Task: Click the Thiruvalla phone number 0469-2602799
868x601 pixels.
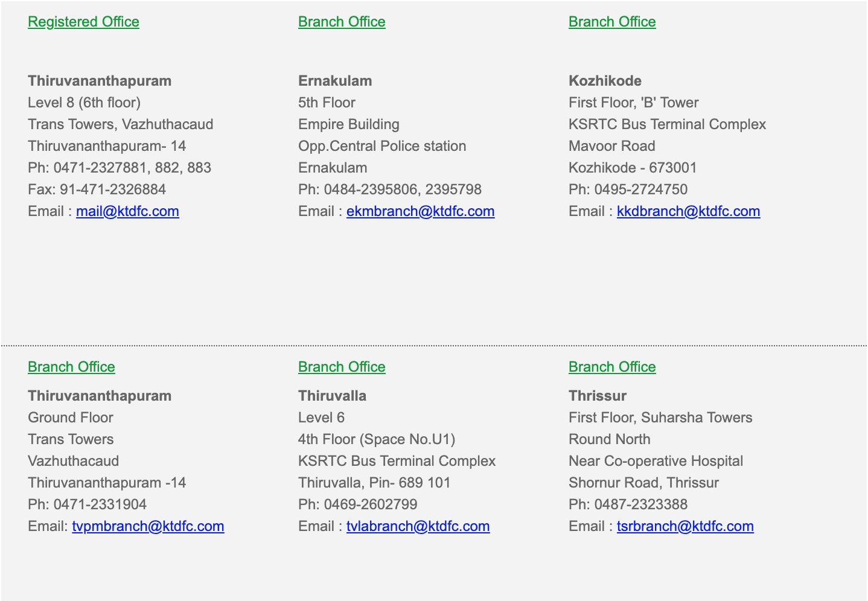Action: [x=370, y=504]
